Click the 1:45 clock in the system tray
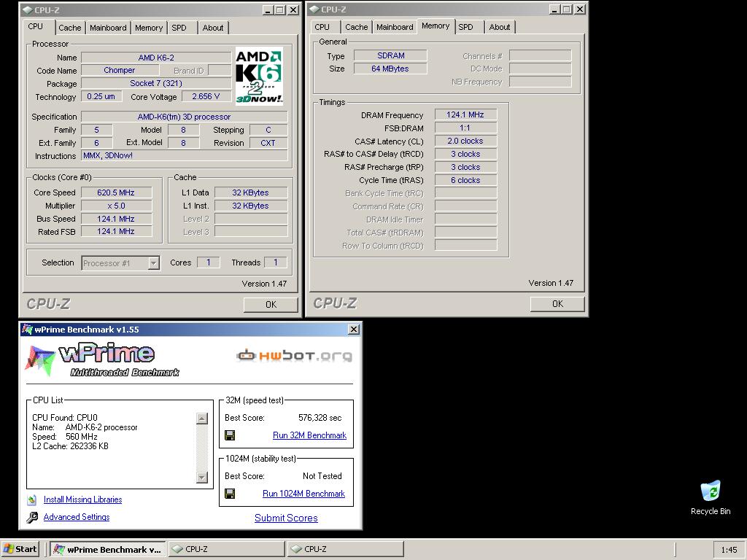The width and height of the screenshot is (747, 560). click(x=729, y=550)
